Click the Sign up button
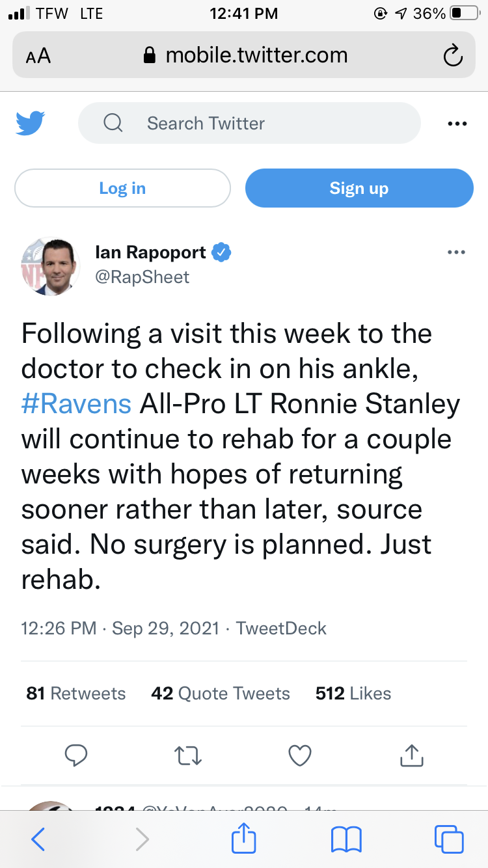The image size is (488, 868). click(x=359, y=188)
